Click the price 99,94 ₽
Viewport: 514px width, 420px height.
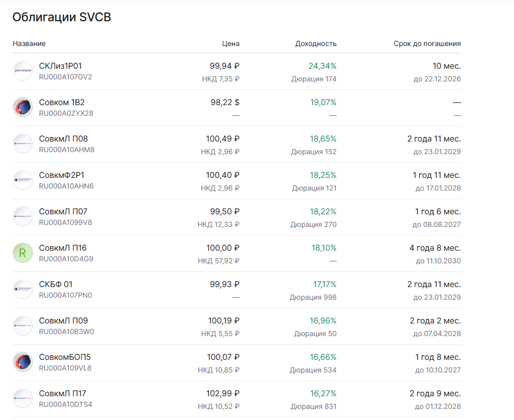point(225,66)
